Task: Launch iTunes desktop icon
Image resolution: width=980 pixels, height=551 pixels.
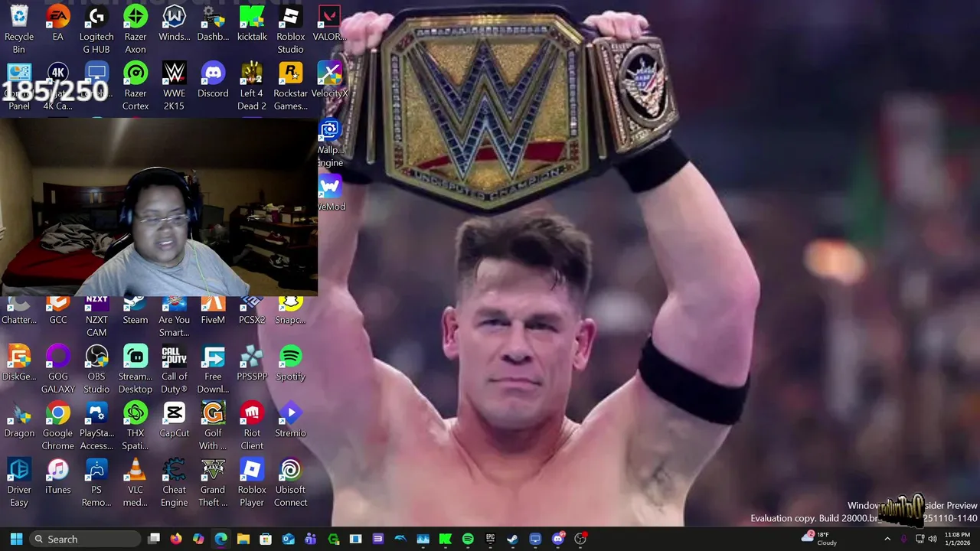Action: tap(57, 476)
